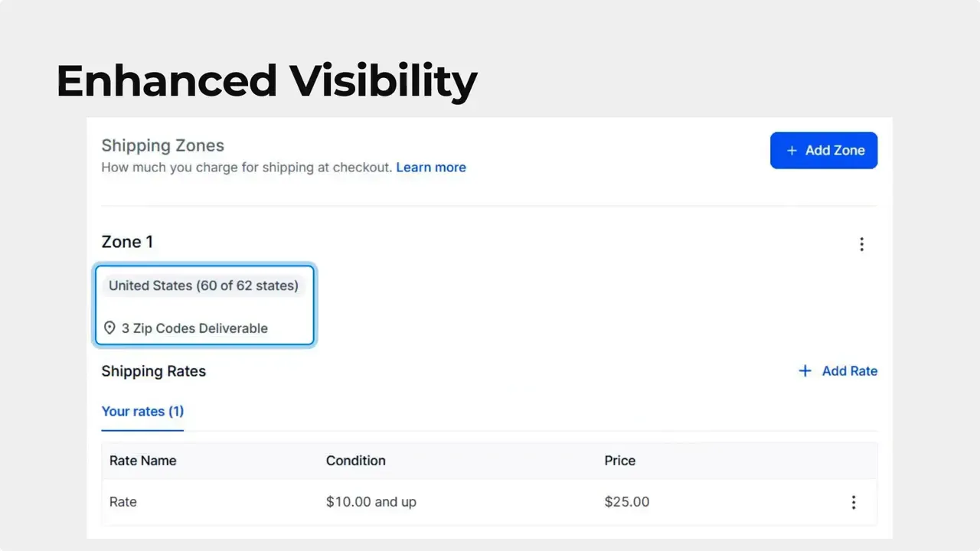Click the Rate Name column header
This screenshot has width=980, height=551.
143,461
